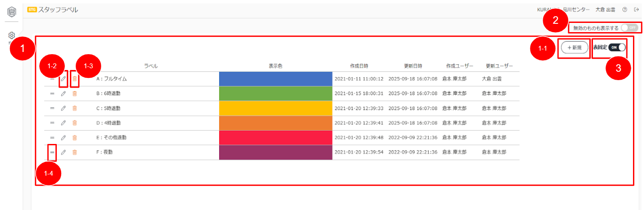
Task: Click creation time 2021-01-20 12:39:48
Action: pyautogui.click(x=359, y=137)
